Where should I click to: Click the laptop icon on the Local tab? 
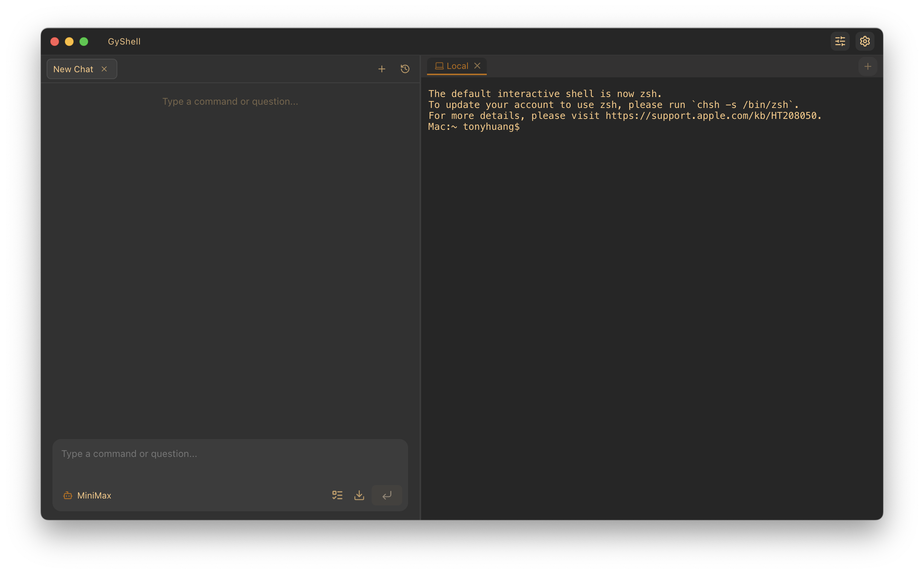440,65
